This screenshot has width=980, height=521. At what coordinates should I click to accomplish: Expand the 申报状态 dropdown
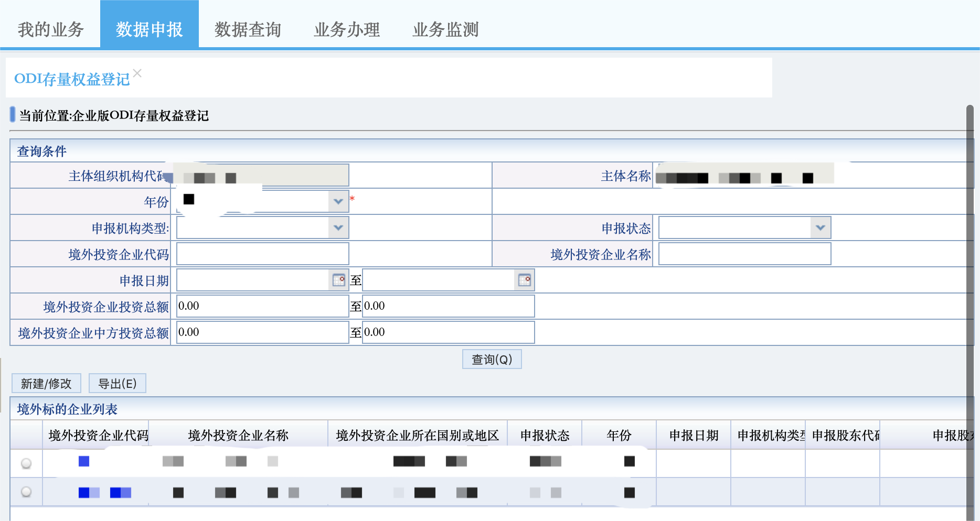(821, 227)
